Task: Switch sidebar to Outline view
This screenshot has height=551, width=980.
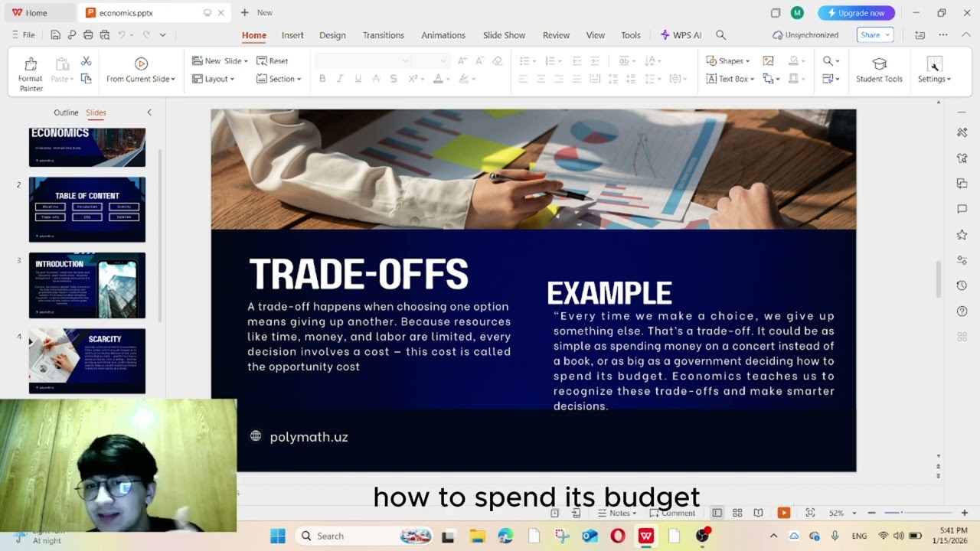Action: [66, 112]
